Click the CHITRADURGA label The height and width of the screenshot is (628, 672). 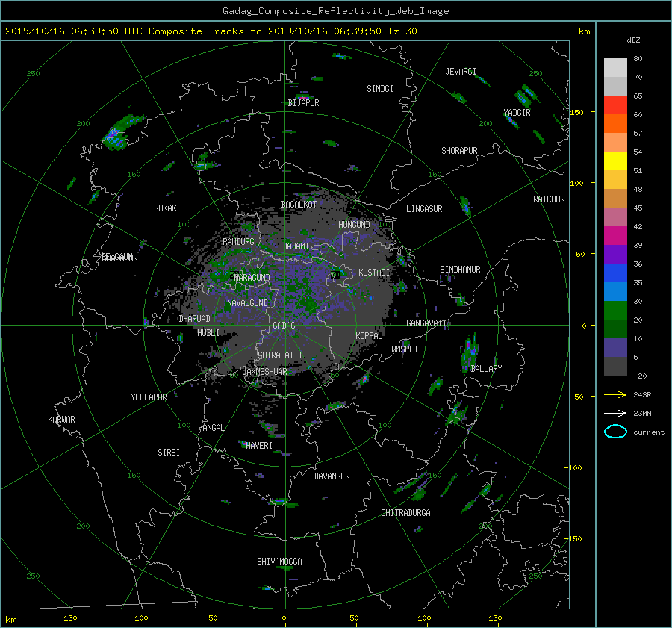coord(405,513)
